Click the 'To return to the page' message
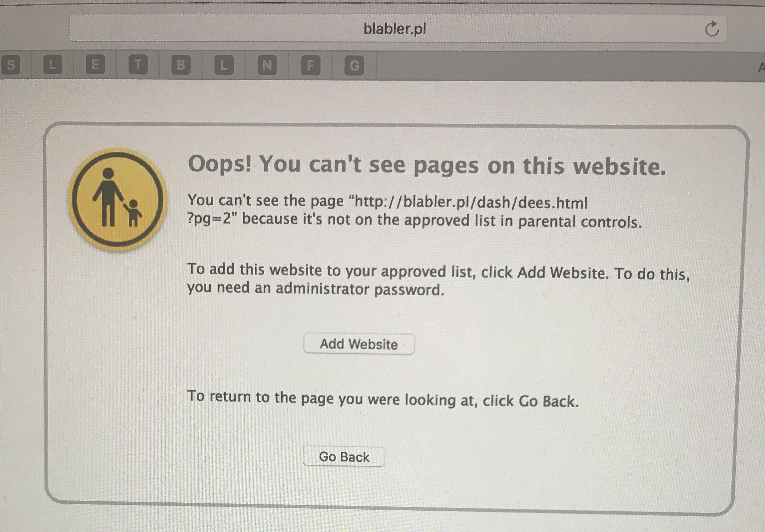 (383, 399)
